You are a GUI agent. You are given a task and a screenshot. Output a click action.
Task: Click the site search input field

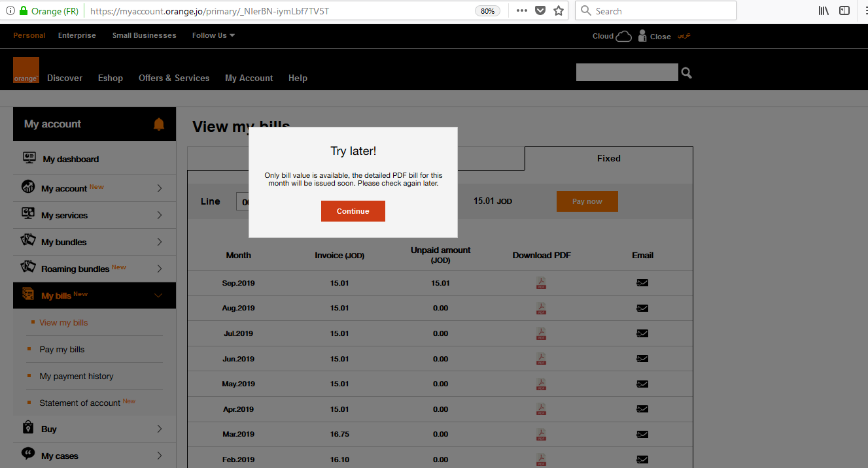point(627,72)
